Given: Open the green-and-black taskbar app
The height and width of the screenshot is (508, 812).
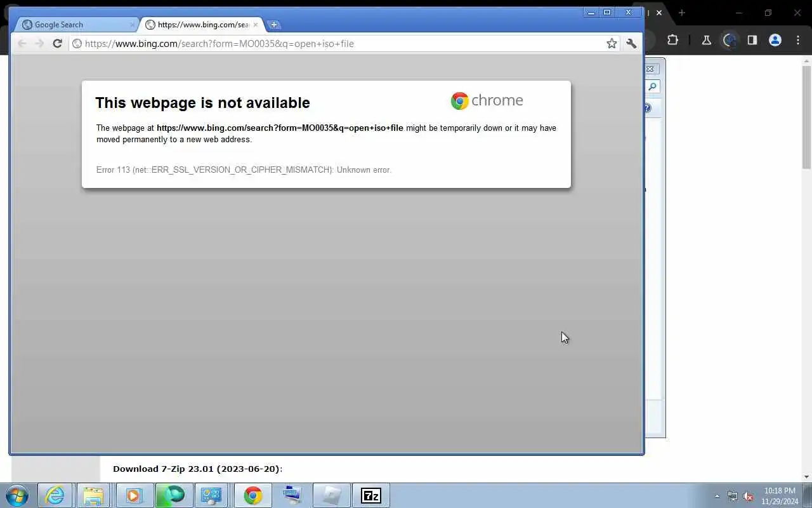Looking at the screenshot, I should click(173, 495).
